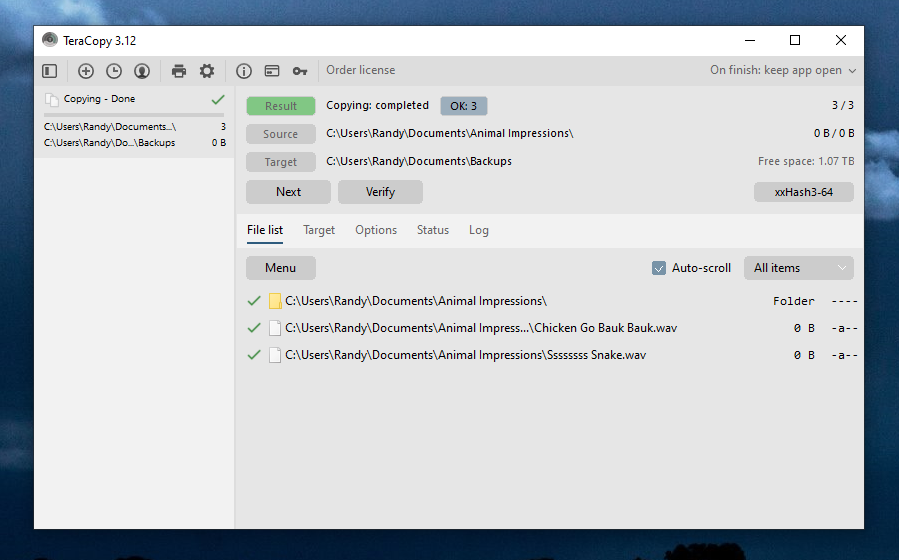Viewport: 899px width, 560px height.
Task: Click the Copying: completed status text
Action: (377, 105)
